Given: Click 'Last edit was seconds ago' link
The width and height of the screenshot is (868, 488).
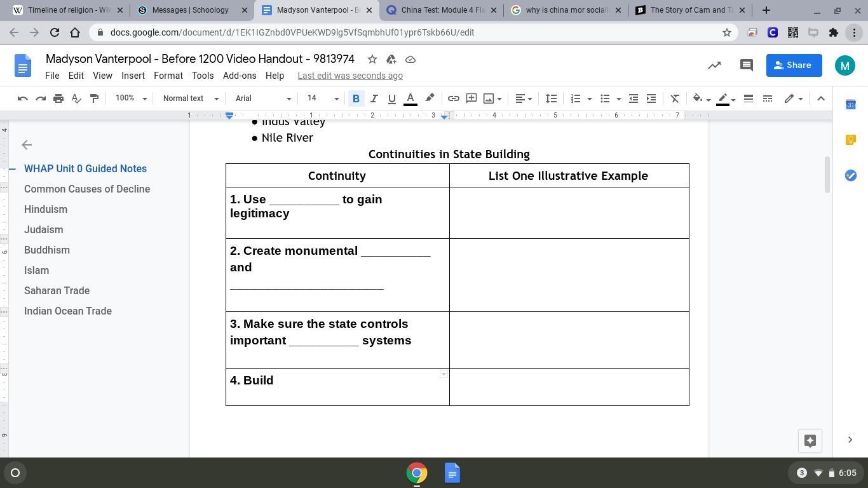Looking at the screenshot, I should point(350,76).
